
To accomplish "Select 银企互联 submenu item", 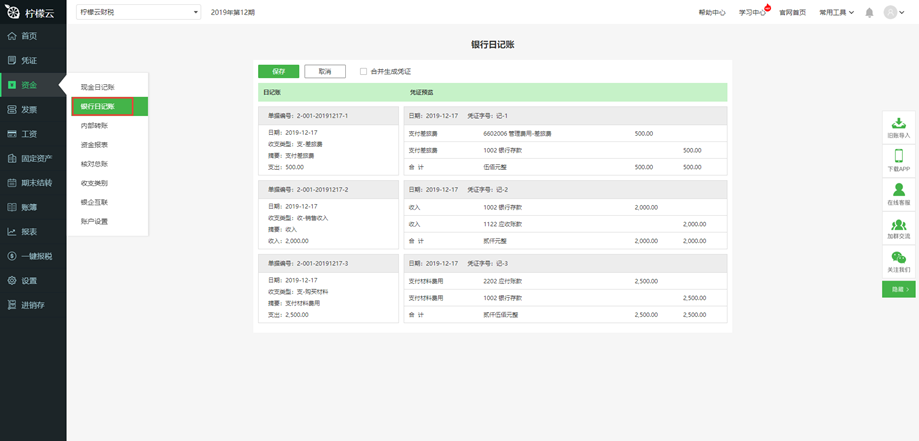I will [94, 202].
